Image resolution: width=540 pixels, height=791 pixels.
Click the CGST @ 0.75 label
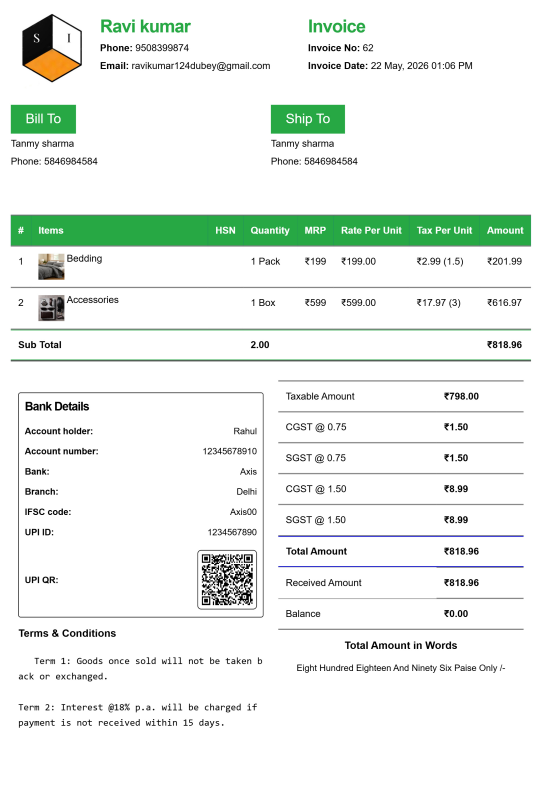pyautogui.click(x=316, y=427)
